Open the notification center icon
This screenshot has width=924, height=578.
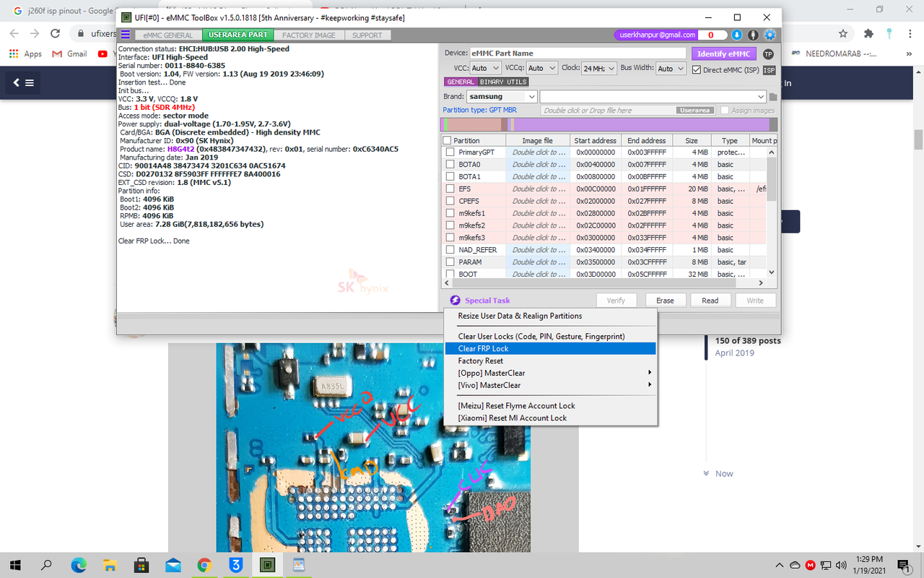903,564
